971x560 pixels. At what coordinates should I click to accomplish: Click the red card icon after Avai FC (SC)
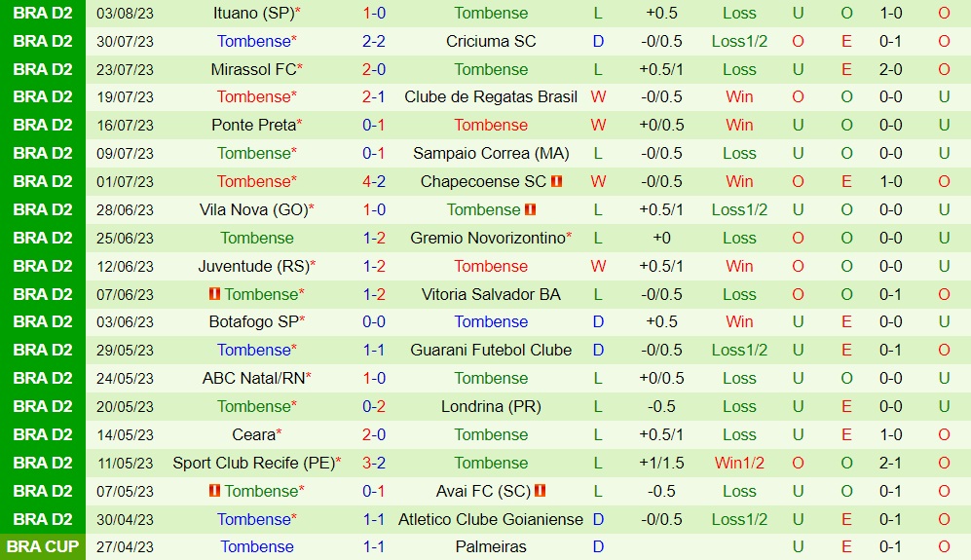coord(541,491)
